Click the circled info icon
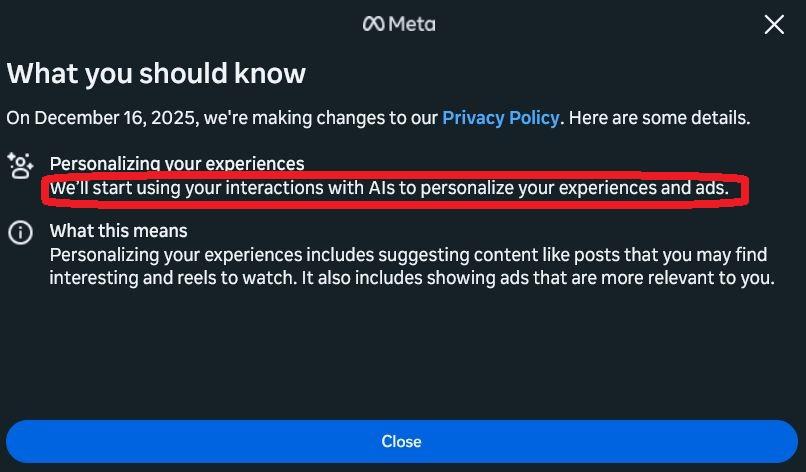806x472 pixels. pyautogui.click(x=20, y=233)
